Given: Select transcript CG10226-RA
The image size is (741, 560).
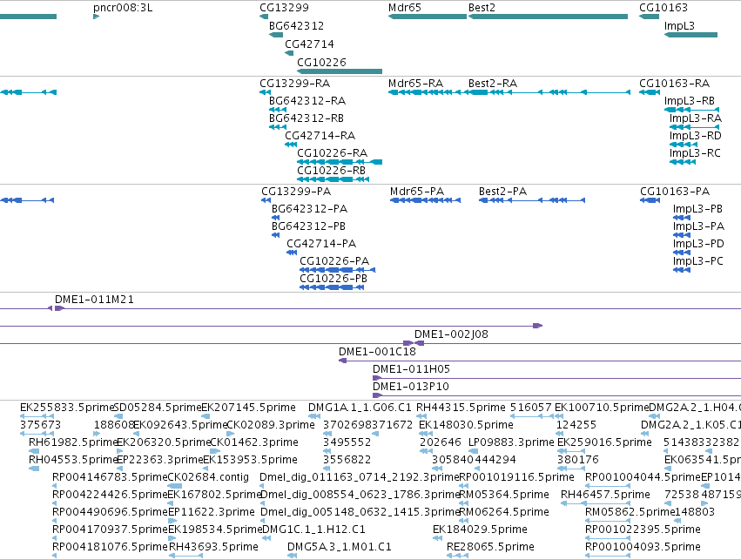Looking at the screenshot, I should [x=340, y=162].
